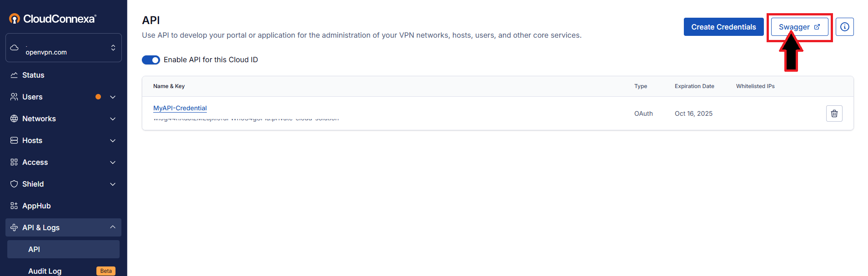Click the trash icon for MyAPI-Credential
The height and width of the screenshot is (276, 868).
(834, 113)
